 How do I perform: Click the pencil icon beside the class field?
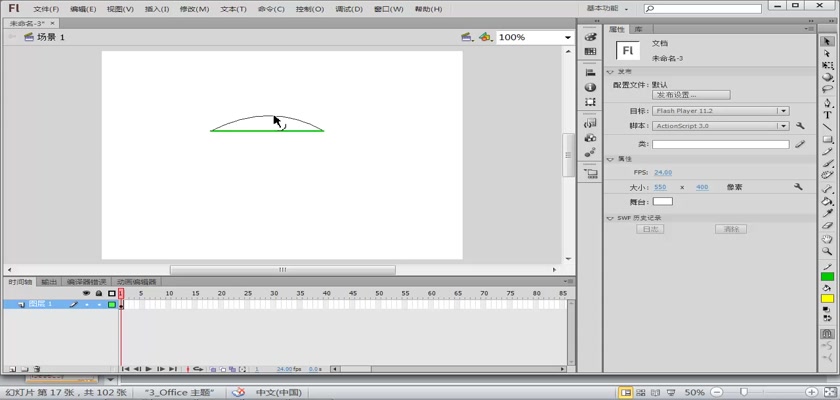[x=800, y=144]
